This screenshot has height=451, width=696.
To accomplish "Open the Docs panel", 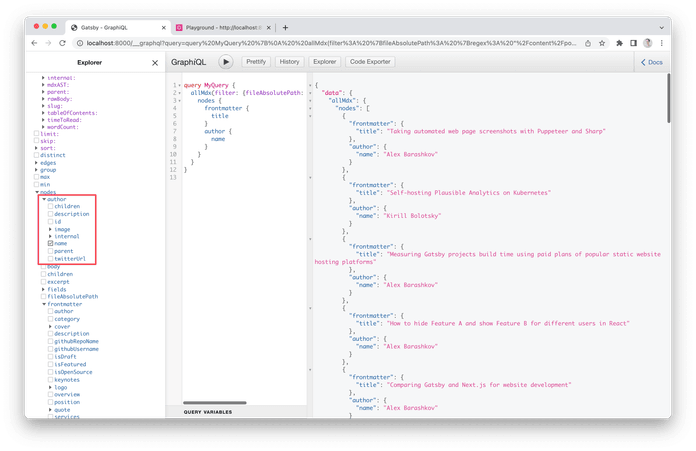I will click(x=652, y=62).
